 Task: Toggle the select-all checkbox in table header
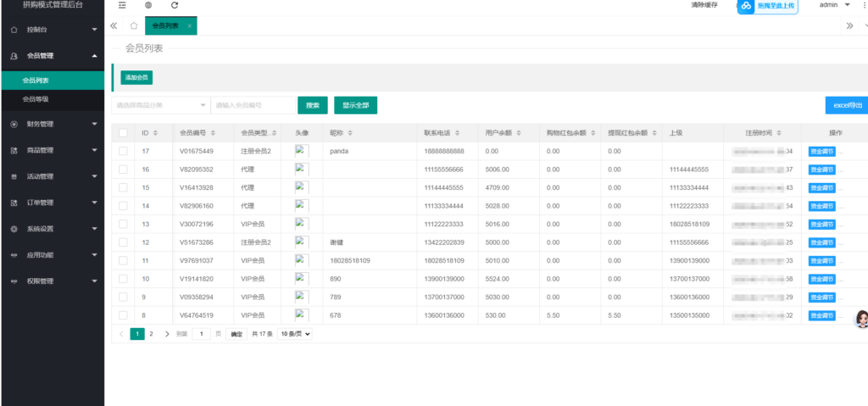click(123, 133)
